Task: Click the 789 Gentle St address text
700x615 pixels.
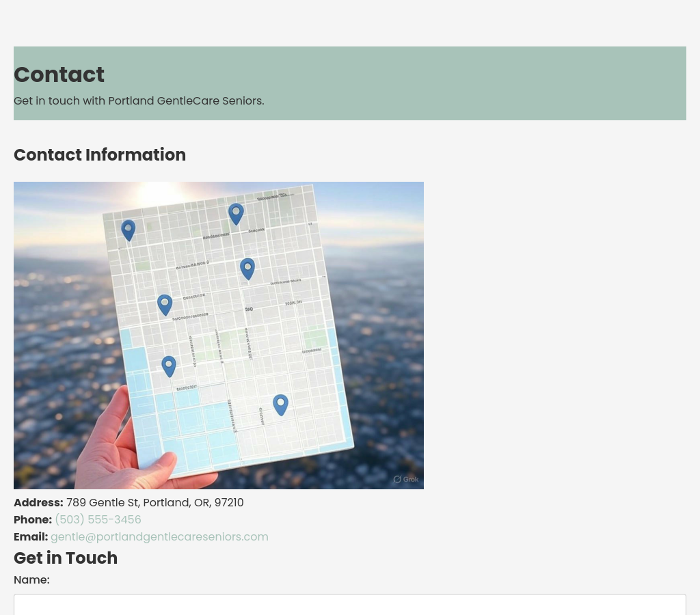Action: 154,502
